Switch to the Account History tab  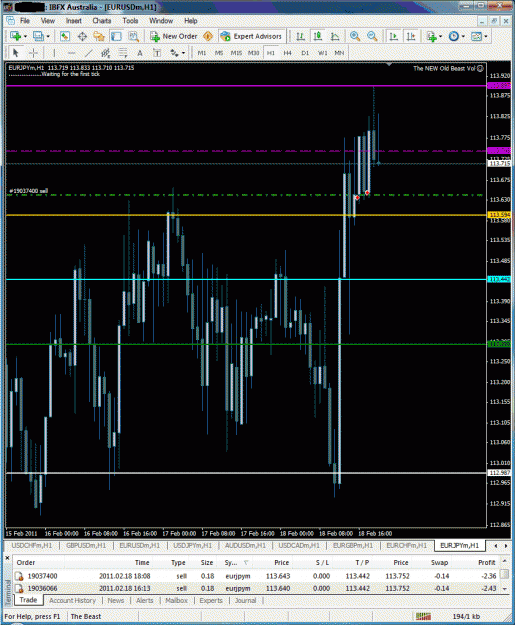pos(73,601)
